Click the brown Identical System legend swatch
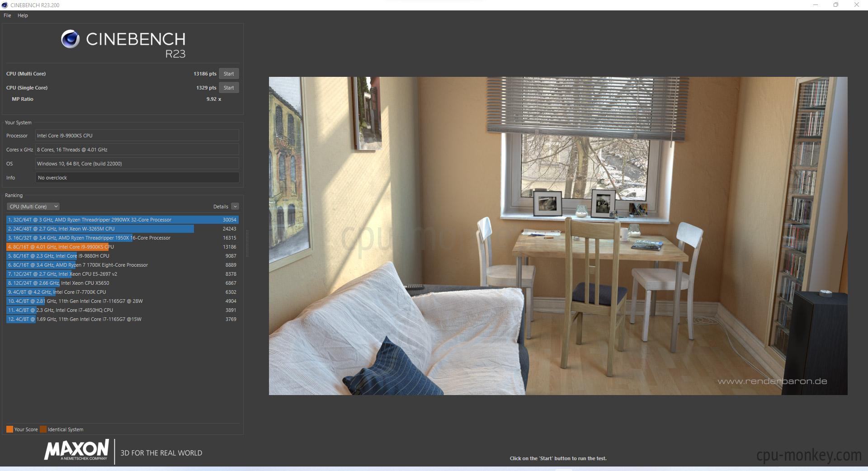868x471 pixels. 43,429
